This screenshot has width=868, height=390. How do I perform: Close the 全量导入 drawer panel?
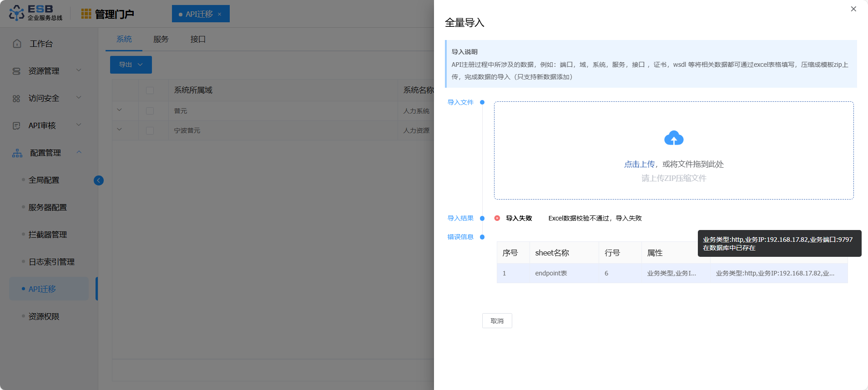[x=853, y=9]
